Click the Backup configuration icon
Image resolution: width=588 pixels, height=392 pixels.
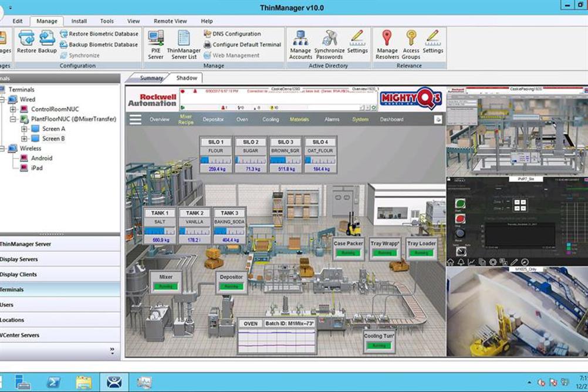tap(47, 42)
